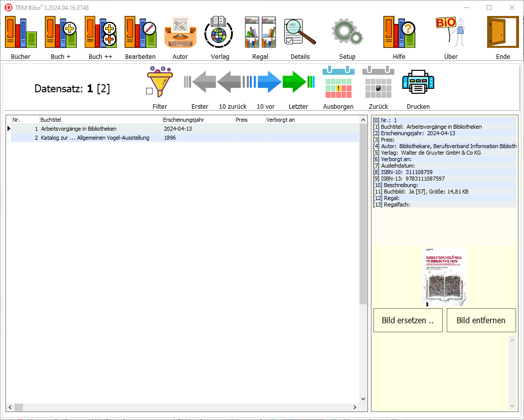Screen dimensions: 524x420
Task: Select the Katalog zur Vogel-Ausstellung row
Action: click(x=95, y=138)
